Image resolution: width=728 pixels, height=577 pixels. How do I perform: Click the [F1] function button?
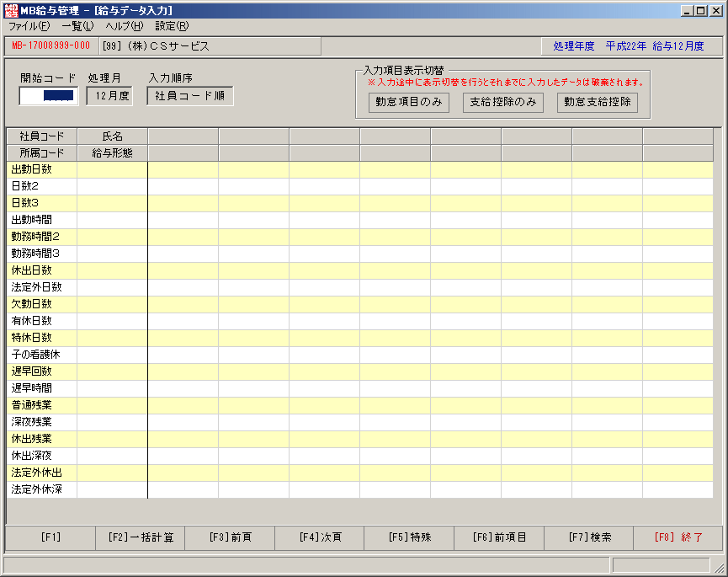[50, 537]
